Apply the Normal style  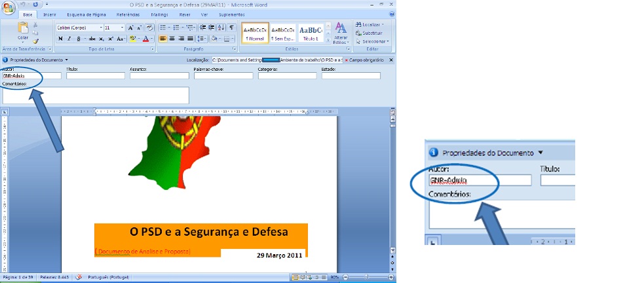coord(255,33)
